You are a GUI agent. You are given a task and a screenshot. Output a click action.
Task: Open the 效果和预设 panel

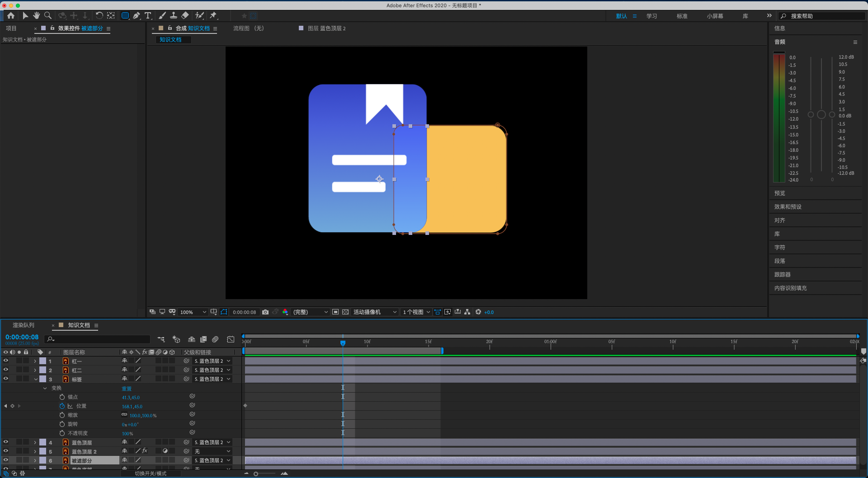coord(788,207)
